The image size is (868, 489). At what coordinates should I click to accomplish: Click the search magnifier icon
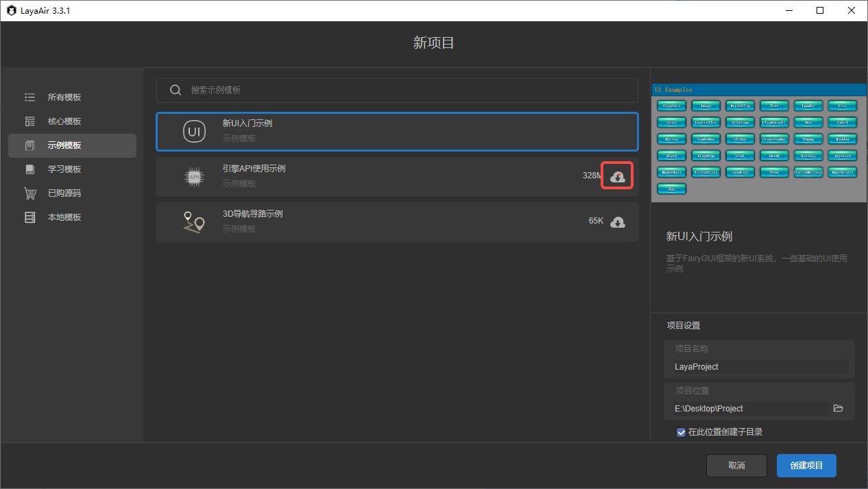[x=176, y=91]
